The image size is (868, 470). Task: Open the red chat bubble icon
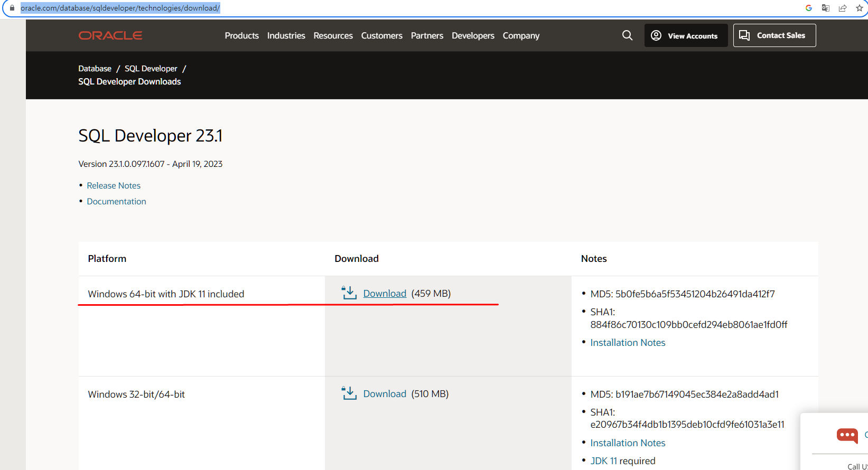(847, 435)
